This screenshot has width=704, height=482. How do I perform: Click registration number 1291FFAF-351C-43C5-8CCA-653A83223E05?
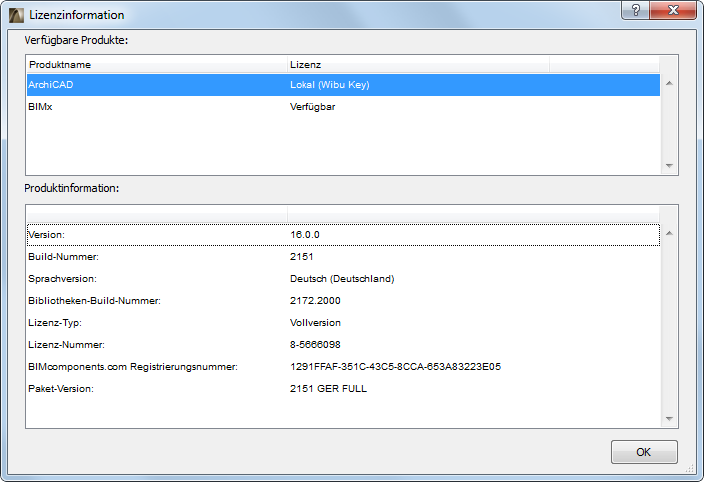[396, 367]
